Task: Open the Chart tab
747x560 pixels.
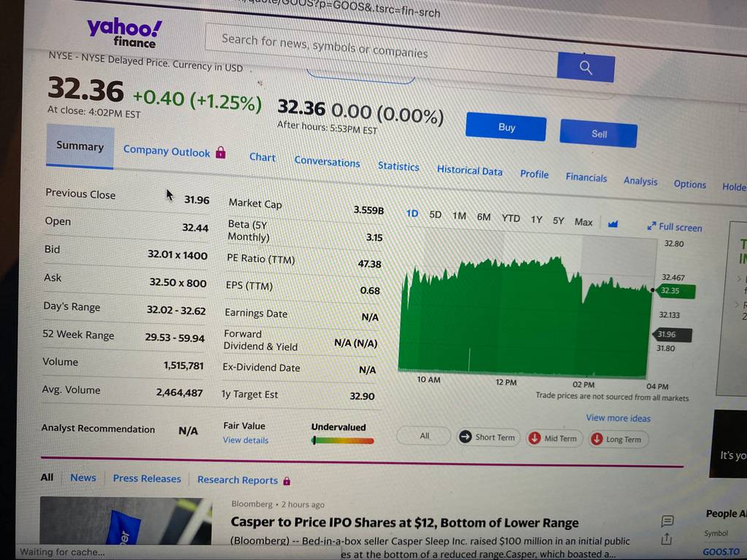Action: (262, 157)
